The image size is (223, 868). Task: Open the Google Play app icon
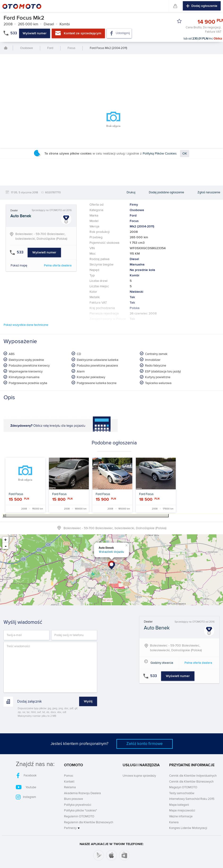click(x=98, y=855)
